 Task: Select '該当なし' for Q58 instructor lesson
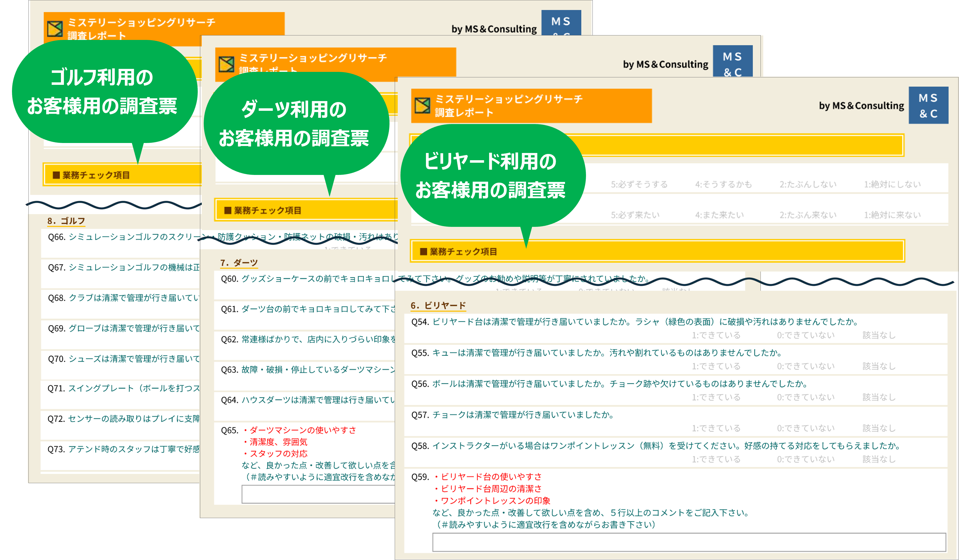[x=879, y=459]
